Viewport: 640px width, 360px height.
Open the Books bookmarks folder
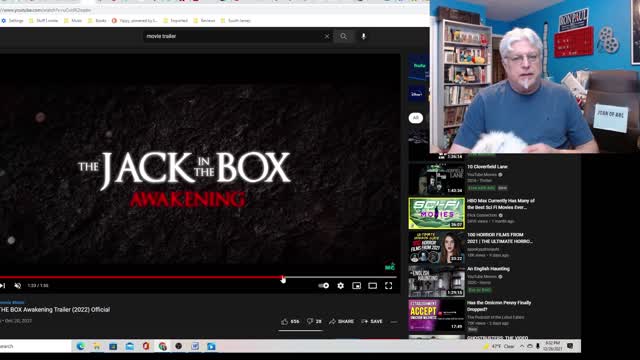tap(97, 20)
